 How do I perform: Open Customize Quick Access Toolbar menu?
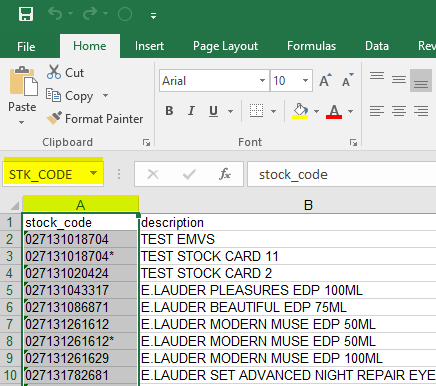pos(153,16)
